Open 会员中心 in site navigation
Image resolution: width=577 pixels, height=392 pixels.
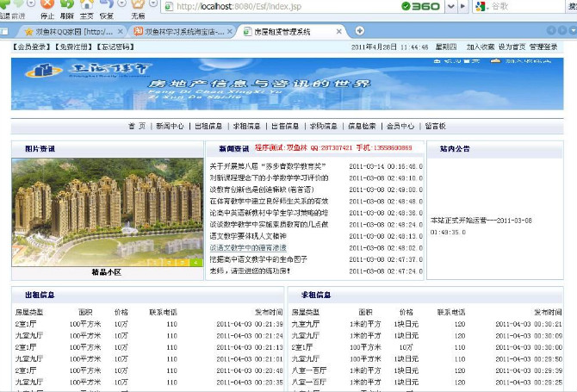pyautogui.click(x=400, y=127)
